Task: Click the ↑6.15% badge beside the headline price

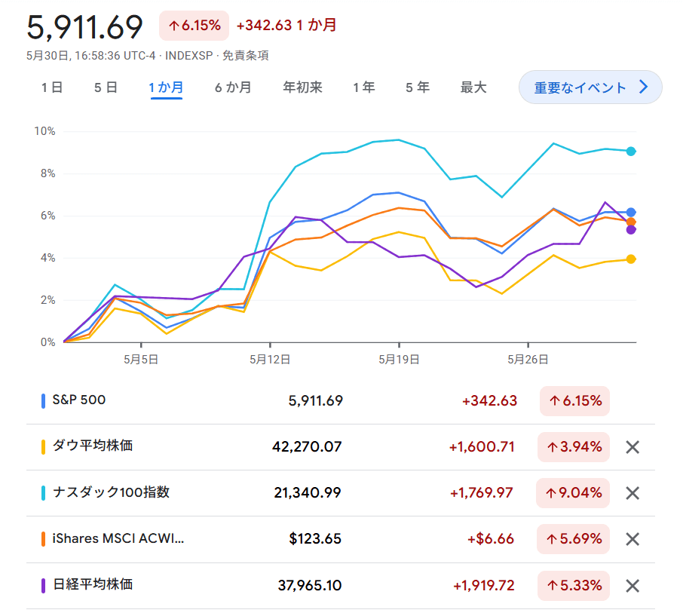Action: click(194, 26)
